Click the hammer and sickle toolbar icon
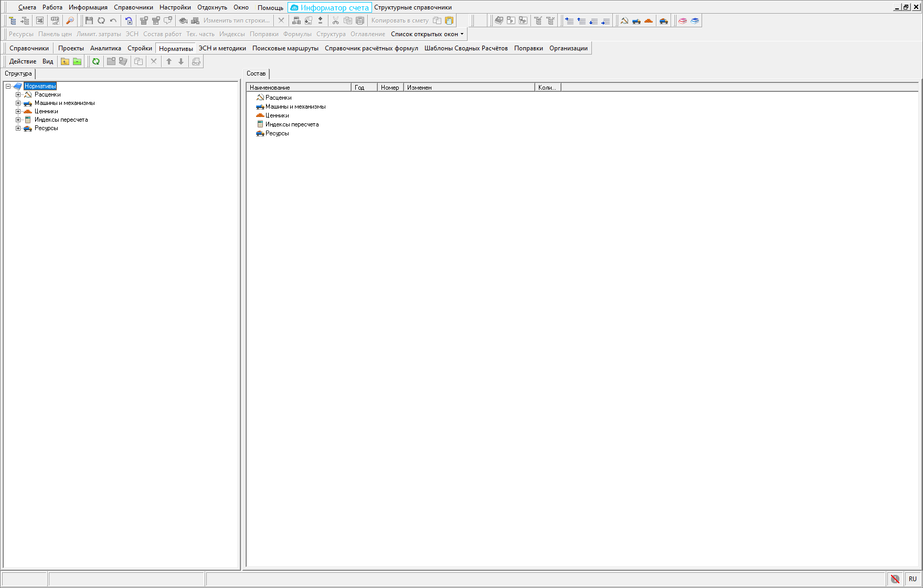 (624, 20)
